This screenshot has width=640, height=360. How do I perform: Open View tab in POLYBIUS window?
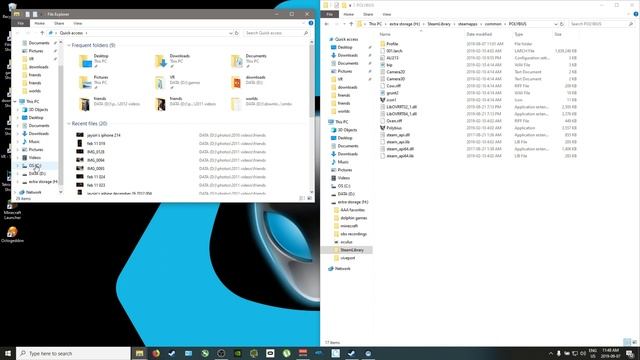(x=387, y=14)
